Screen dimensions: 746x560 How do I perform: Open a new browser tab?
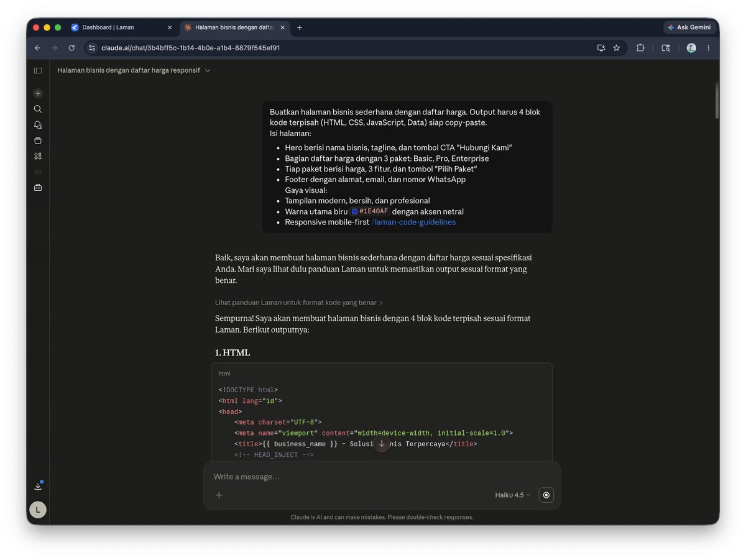pyautogui.click(x=300, y=27)
